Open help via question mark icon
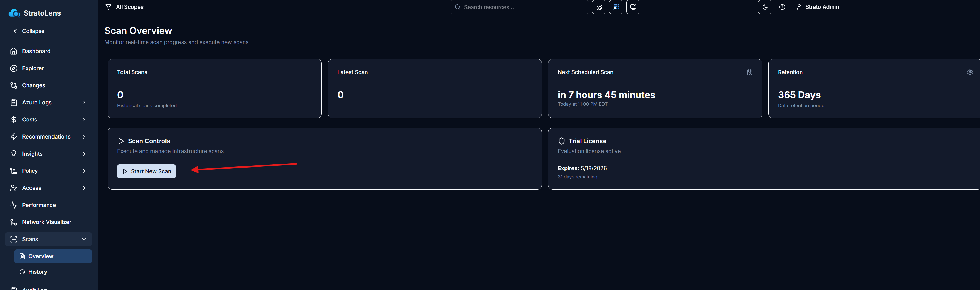This screenshot has height=290, width=980. click(782, 7)
